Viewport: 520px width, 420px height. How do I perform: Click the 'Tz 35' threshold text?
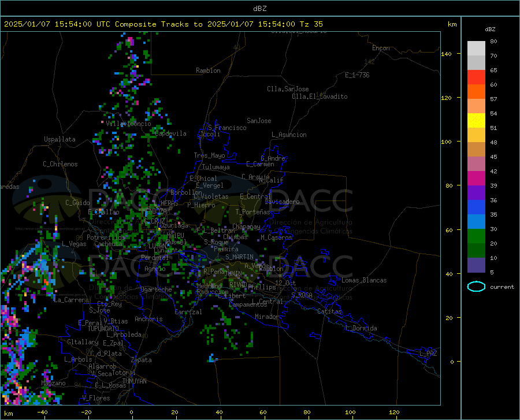pyautogui.click(x=311, y=24)
